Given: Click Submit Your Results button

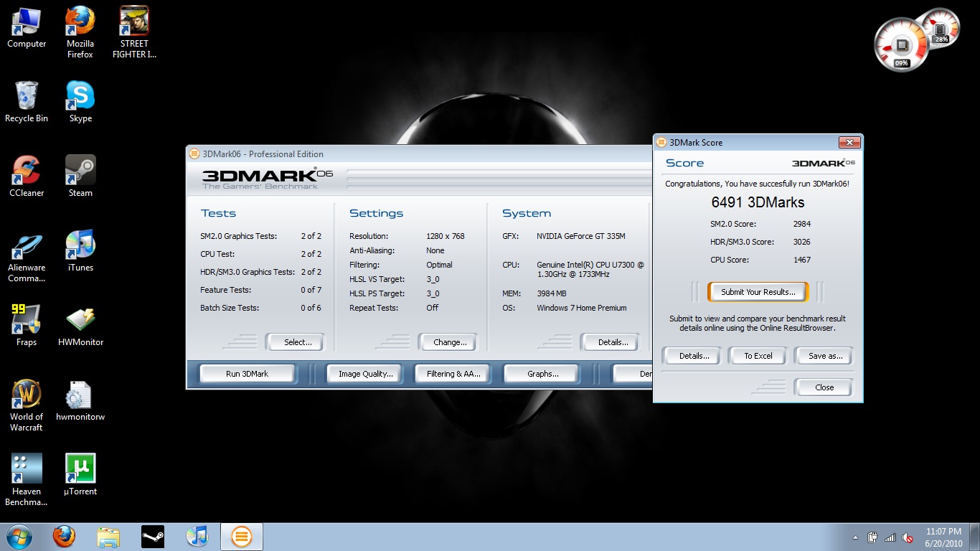Looking at the screenshot, I should (x=758, y=292).
